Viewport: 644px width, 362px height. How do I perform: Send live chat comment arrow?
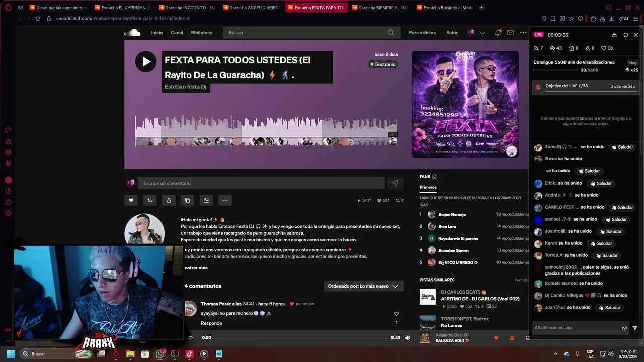(635, 328)
